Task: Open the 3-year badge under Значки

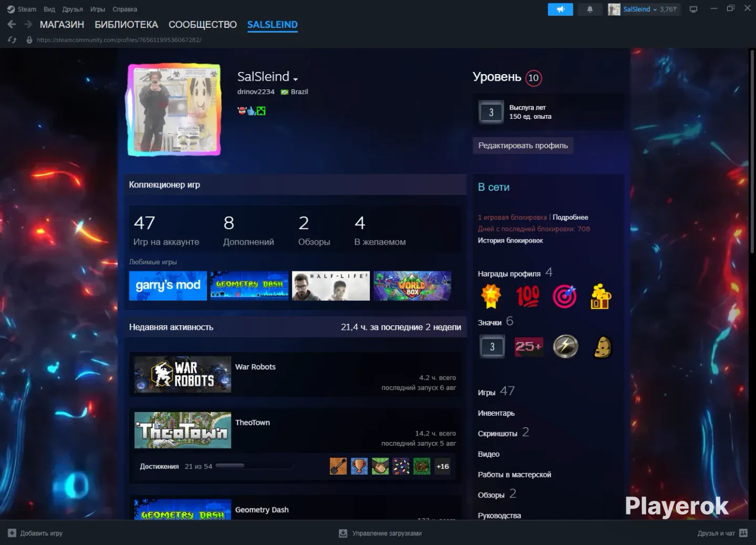Action: tap(492, 347)
